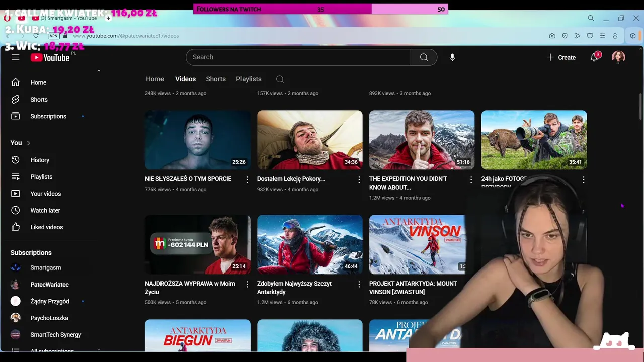The width and height of the screenshot is (644, 362).
Task: Open the Create button menu
Action: [561, 57]
